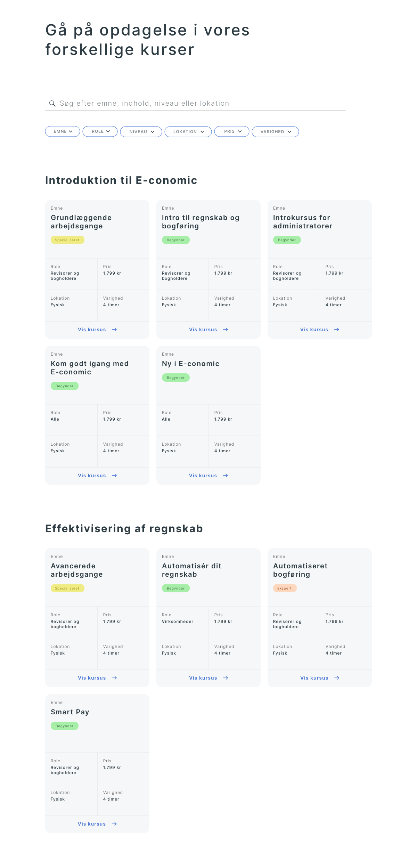Open the NIVEAU filter dropdown

pos(141,132)
